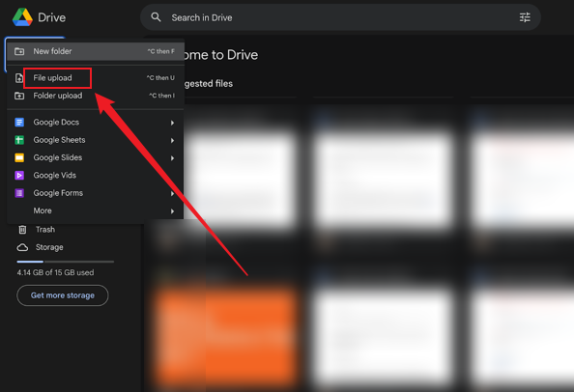Viewport: 574px width, 392px height.
Task: Click the Drive title text
Action: pyautogui.click(x=52, y=17)
